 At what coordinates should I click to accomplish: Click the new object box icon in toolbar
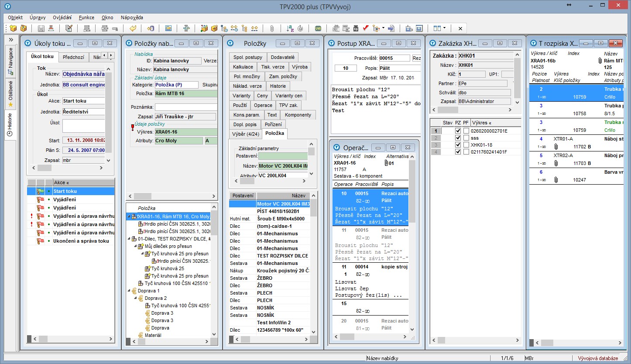(13, 28)
